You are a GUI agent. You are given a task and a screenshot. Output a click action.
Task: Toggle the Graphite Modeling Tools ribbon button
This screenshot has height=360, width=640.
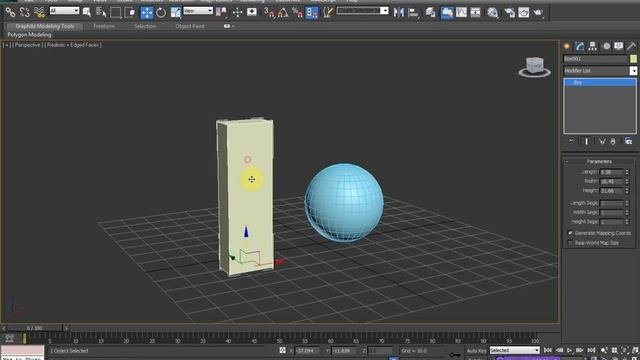click(447, 13)
